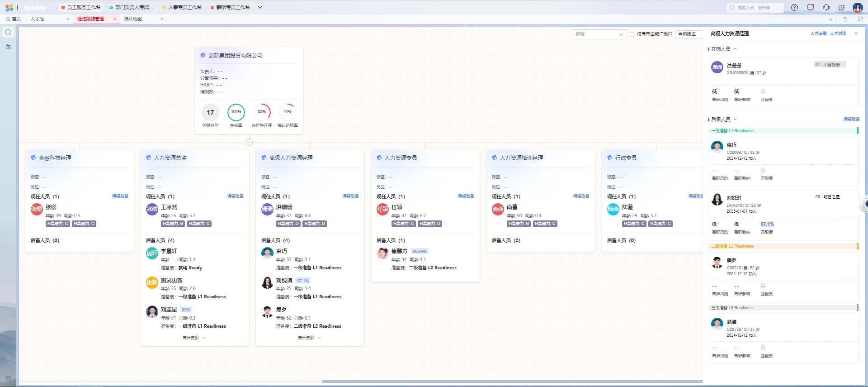The height and width of the screenshot is (387, 868).
Task: Switch to 薪酬专员工作台 workbench
Action: 230,7
